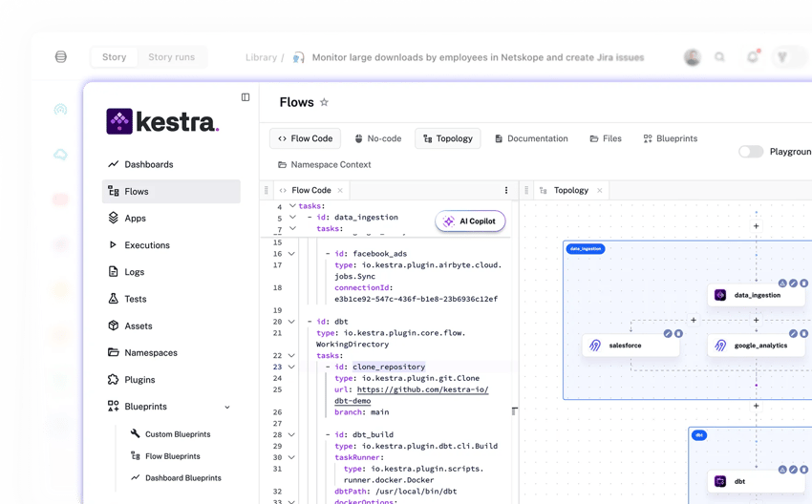
Task: Click the user profile avatar
Action: coord(693,57)
